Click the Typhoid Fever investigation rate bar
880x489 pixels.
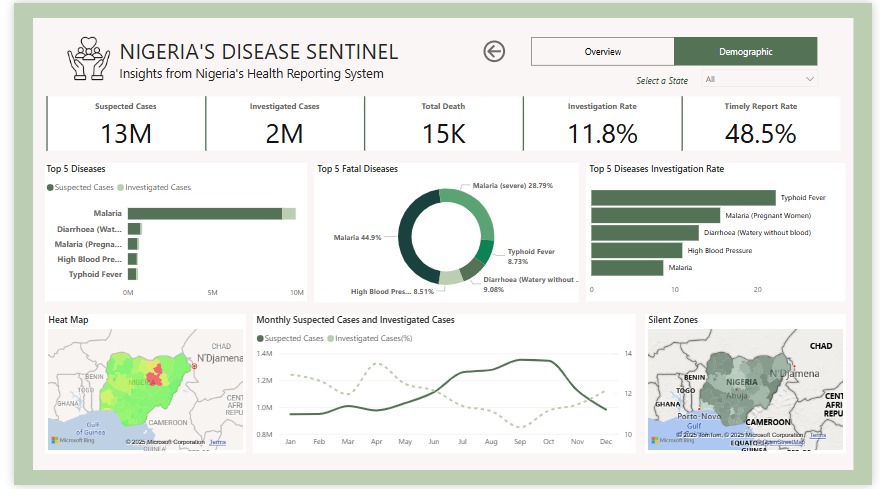pos(683,198)
